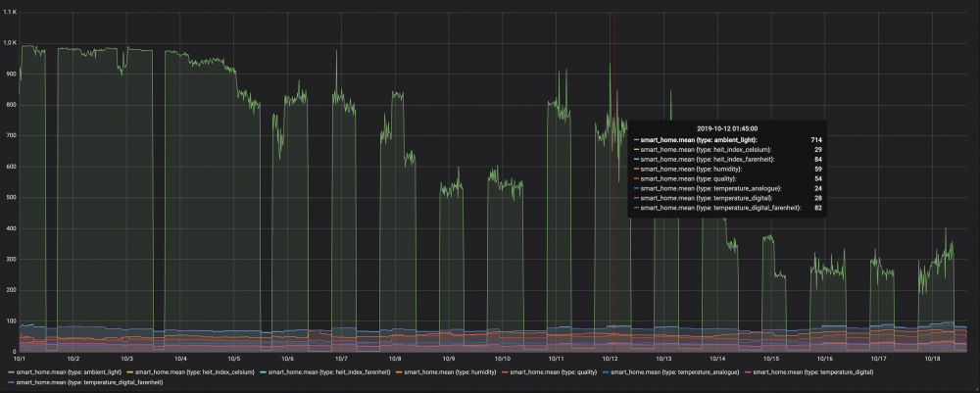Viewport: 980px width, 393px height.
Task: Click the tooltip timestamp 2019-10-12 01:45:00
Action: coord(727,128)
